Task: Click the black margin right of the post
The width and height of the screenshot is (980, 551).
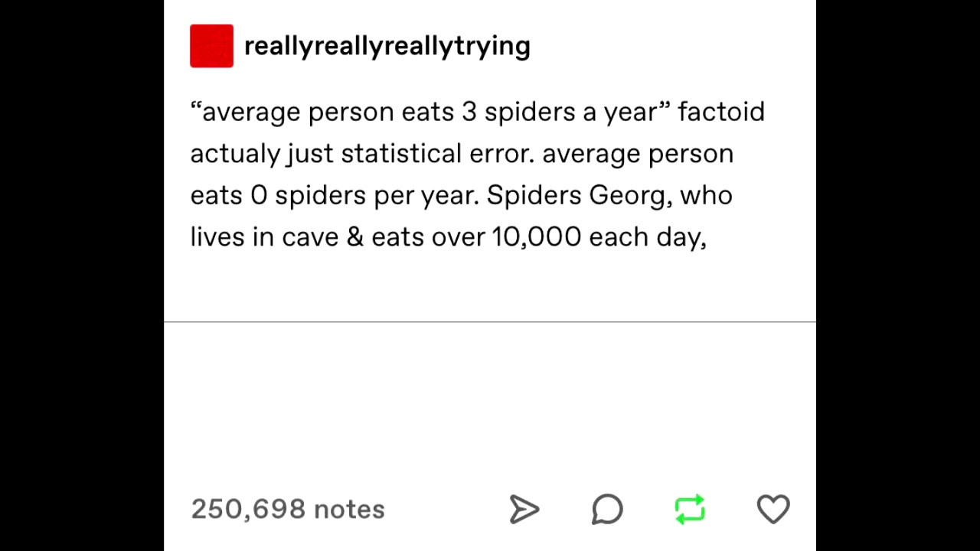Action: coord(897,275)
